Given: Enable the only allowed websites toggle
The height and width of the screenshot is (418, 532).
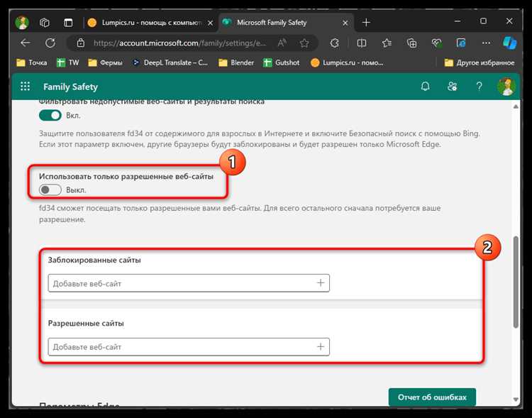Looking at the screenshot, I should (50, 189).
